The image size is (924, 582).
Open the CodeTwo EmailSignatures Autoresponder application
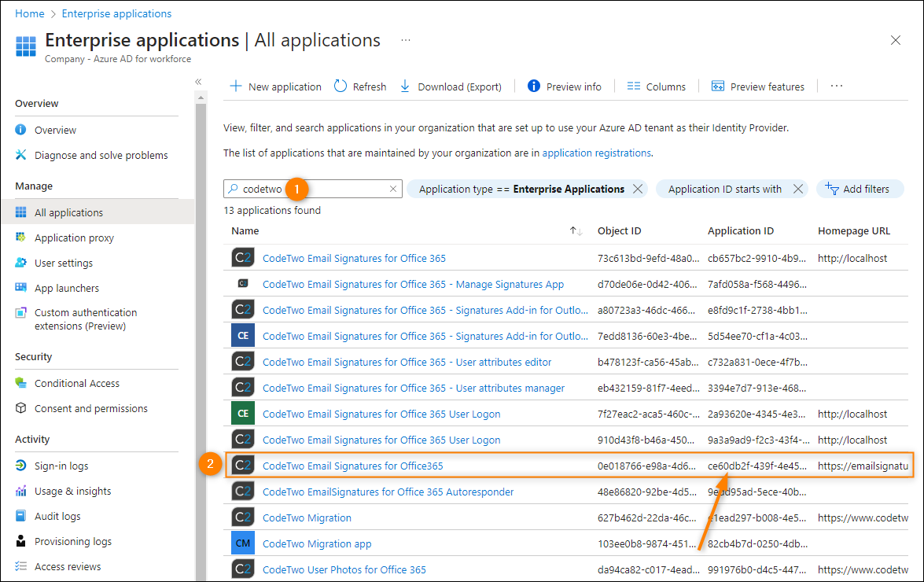click(x=388, y=492)
